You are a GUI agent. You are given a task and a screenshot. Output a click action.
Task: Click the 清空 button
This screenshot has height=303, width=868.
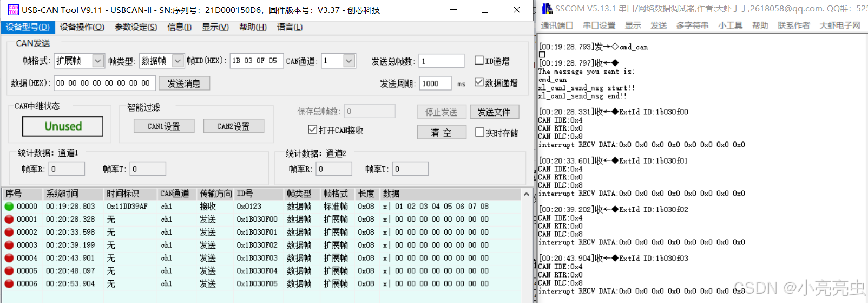(442, 132)
